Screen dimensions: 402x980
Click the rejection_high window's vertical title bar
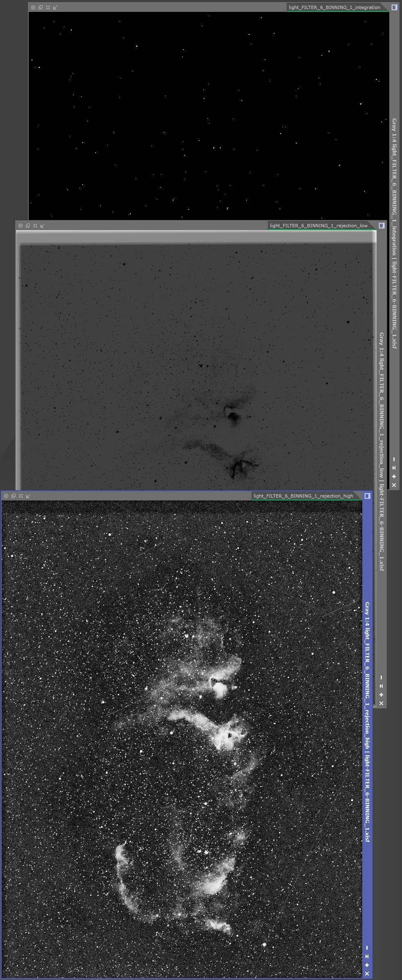pos(367,718)
